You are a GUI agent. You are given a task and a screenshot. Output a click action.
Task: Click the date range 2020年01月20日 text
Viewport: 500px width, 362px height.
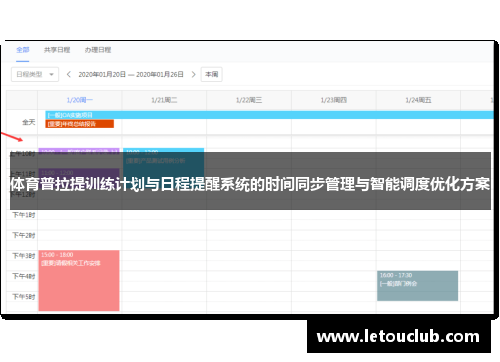tap(102, 74)
